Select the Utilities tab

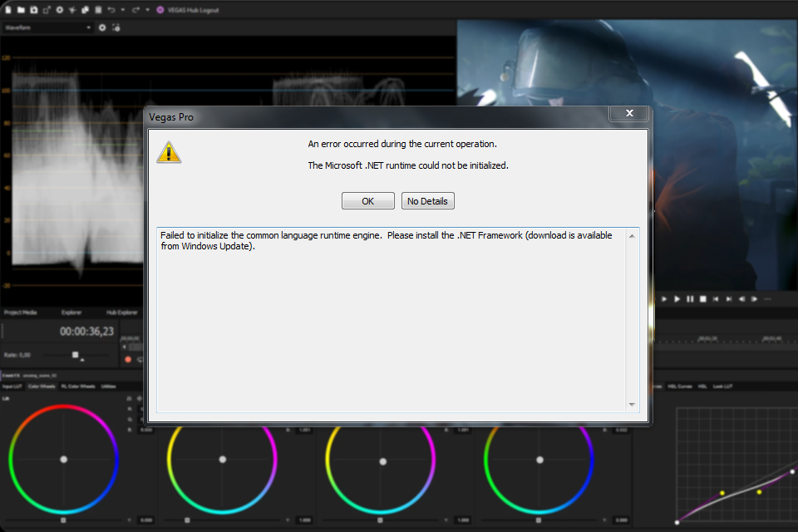coord(108,387)
